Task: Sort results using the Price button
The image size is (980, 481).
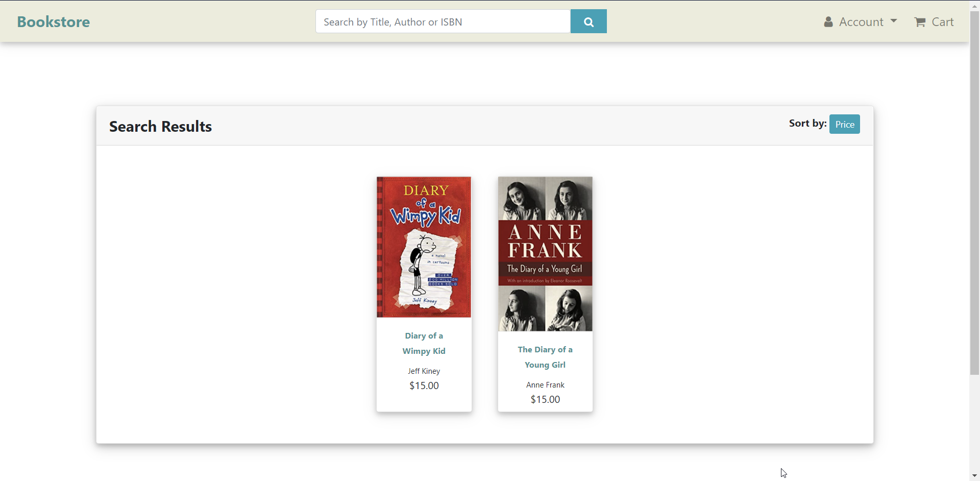Action: point(844,124)
